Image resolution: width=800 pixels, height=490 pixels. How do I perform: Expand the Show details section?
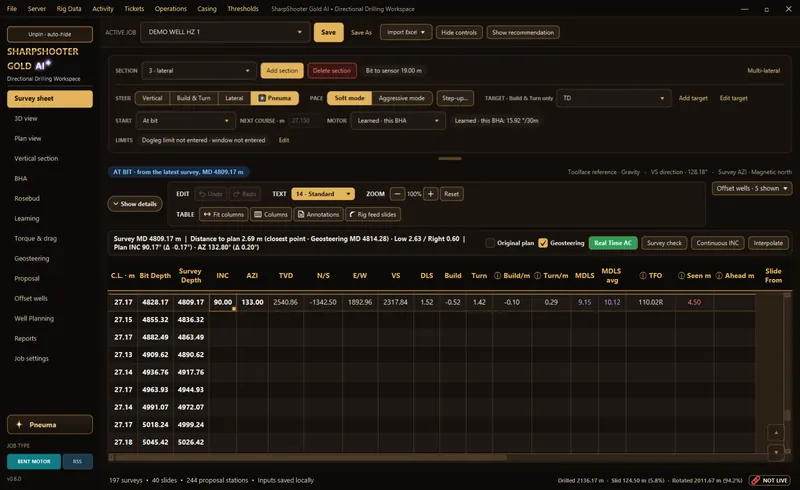[x=135, y=204]
